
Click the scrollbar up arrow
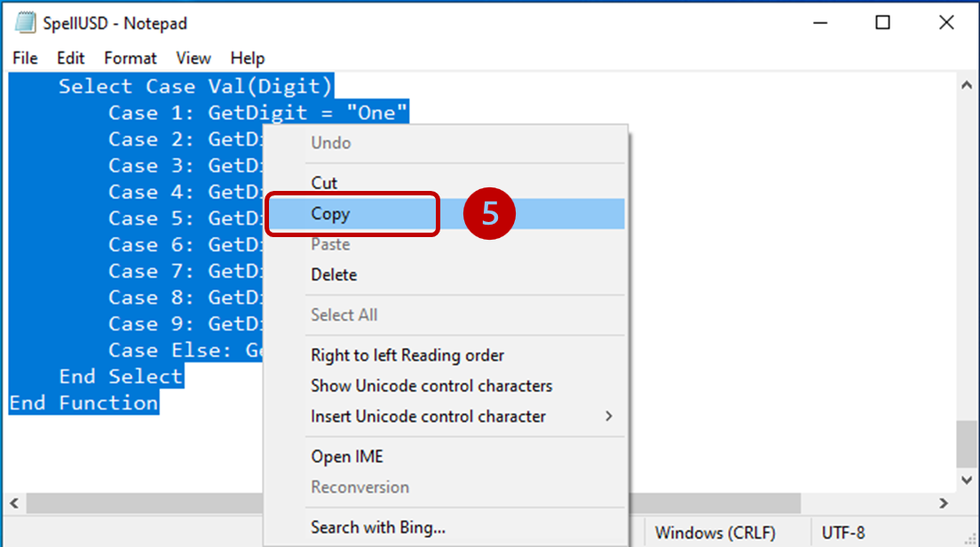click(x=966, y=85)
